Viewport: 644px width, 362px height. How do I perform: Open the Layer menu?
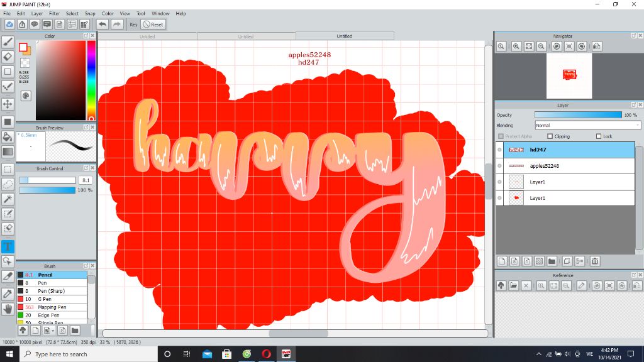coord(37,14)
